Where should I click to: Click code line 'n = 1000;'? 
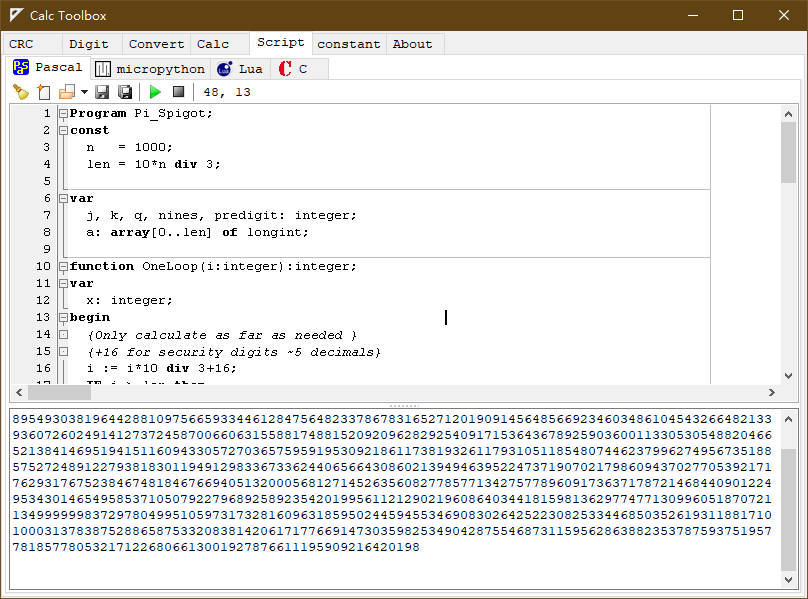[x=129, y=147]
